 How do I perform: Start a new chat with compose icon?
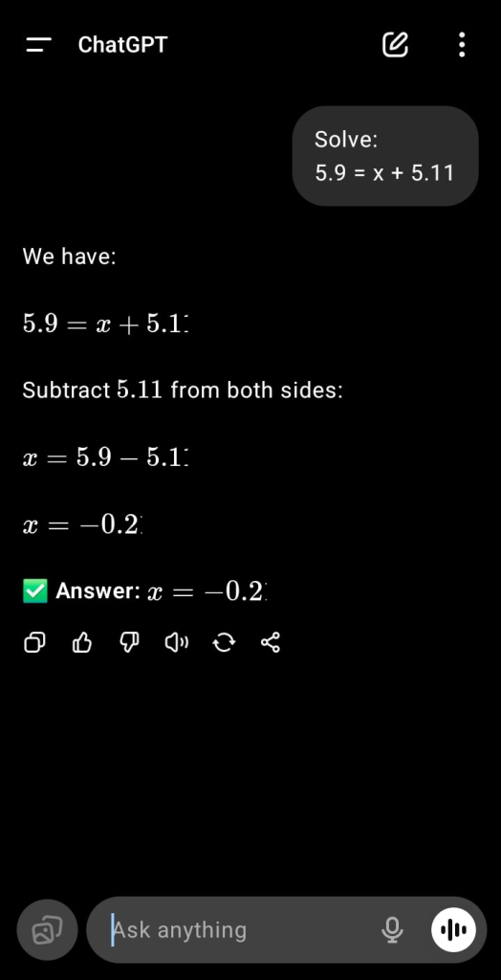click(395, 45)
